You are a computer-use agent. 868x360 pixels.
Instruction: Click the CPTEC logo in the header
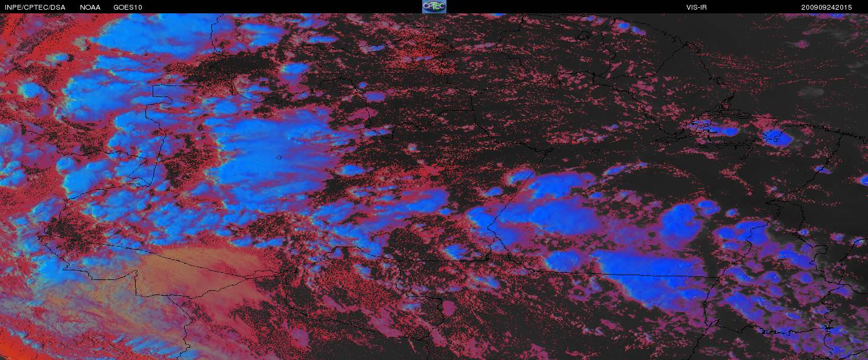tap(434, 7)
